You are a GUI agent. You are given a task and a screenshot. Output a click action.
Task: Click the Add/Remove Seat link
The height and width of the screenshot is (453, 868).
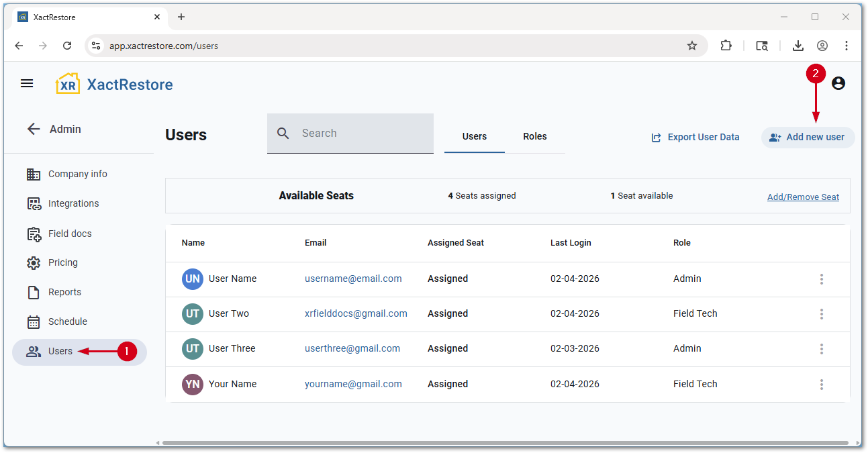click(x=803, y=197)
